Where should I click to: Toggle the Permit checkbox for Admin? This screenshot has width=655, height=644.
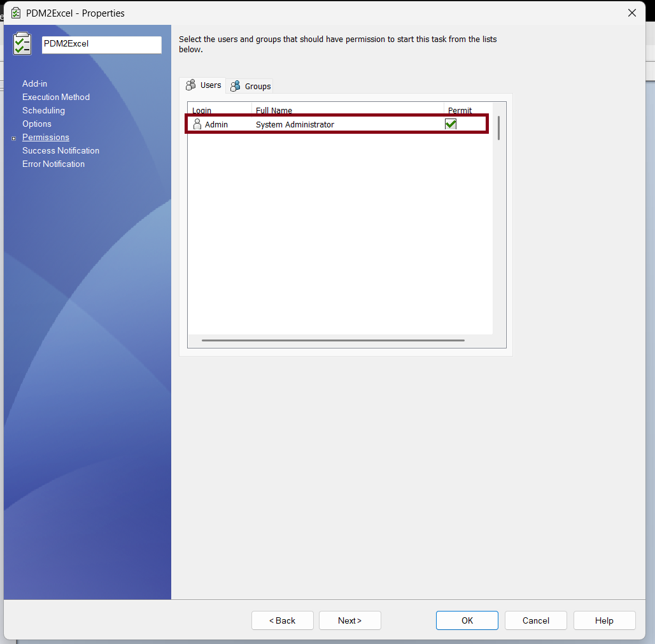tap(451, 124)
